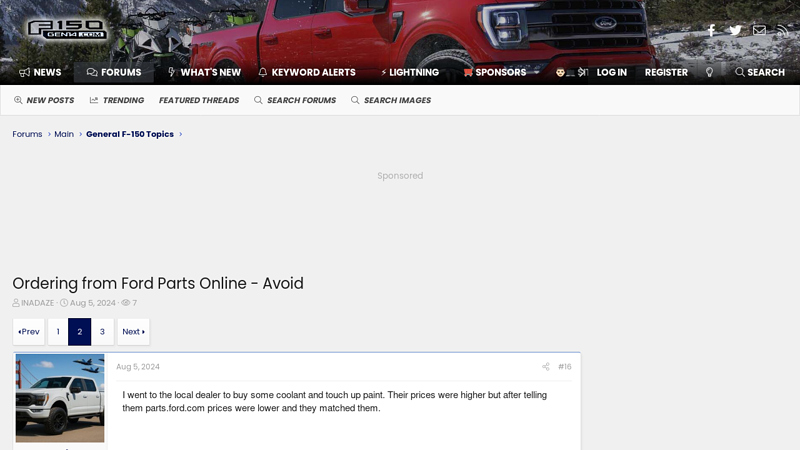Go to Forums breadcrumb

[x=28, y=134]
